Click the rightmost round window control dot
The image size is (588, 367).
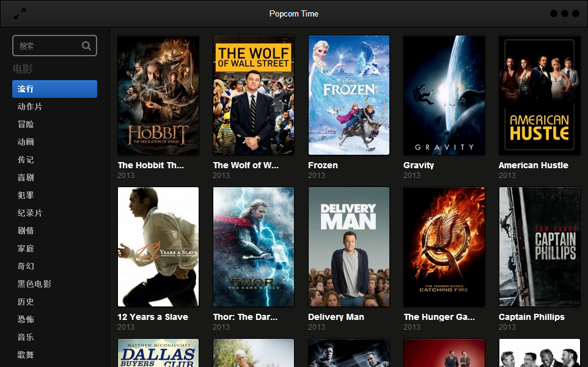[576, 13]
